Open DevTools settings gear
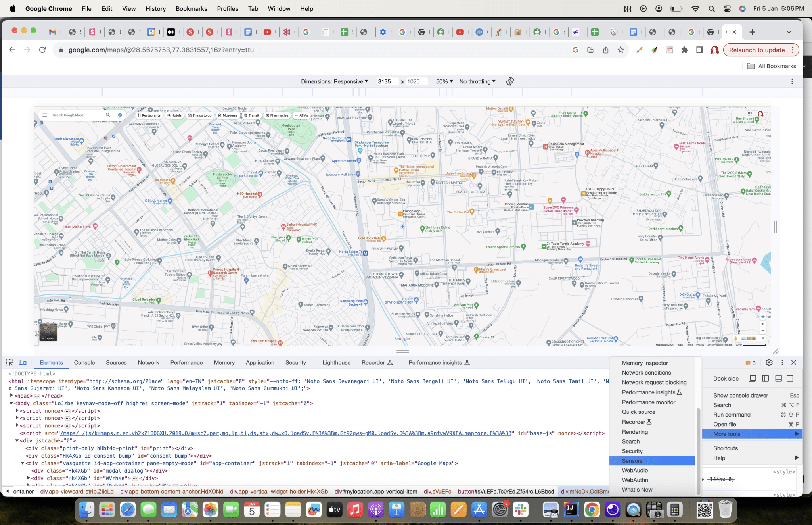The width and height of the screenshot is (812, 525). pos(769,362)
